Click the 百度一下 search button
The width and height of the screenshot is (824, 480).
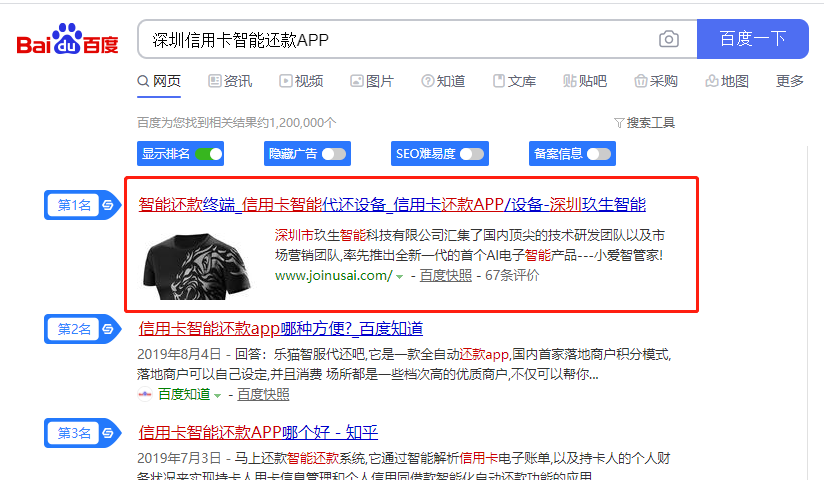753,39
